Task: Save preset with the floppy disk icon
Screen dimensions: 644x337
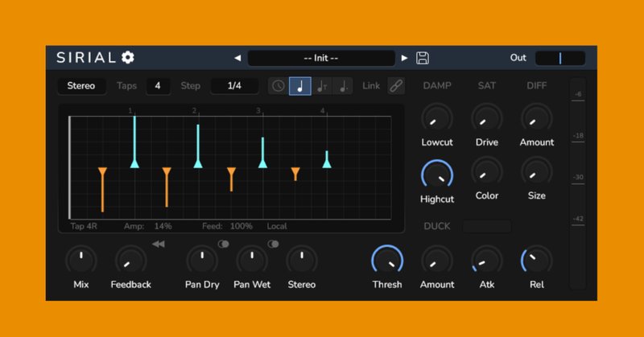Action: pyautogui.click(x=422, y=58)
